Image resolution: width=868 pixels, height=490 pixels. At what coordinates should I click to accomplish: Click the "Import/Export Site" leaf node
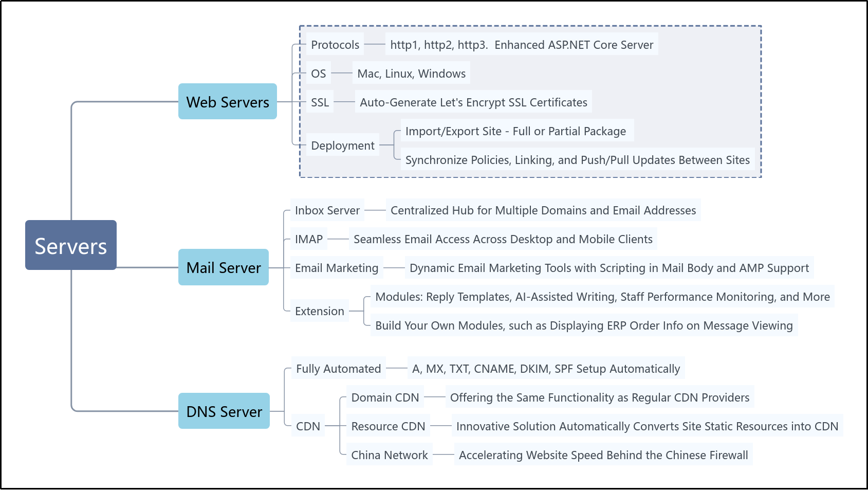[x=515, y=131]
